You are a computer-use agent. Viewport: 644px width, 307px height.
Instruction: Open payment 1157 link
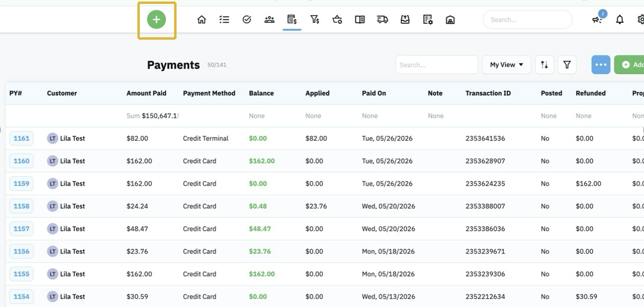(x=21, y=229)
